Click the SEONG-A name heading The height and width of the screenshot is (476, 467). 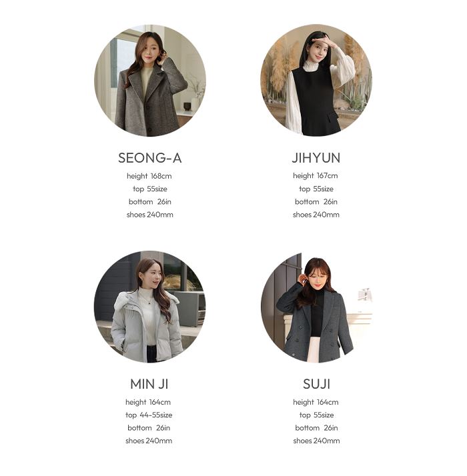point(150,158)
